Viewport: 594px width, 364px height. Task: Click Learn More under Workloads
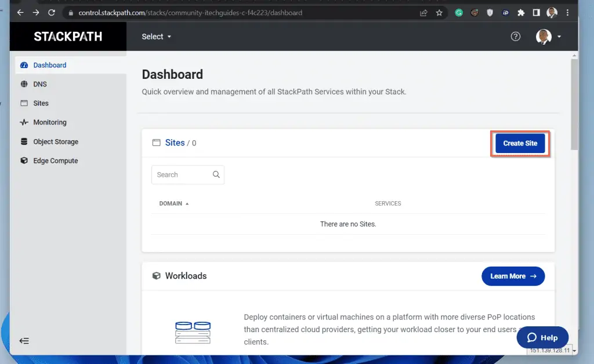tap(513, 276)
